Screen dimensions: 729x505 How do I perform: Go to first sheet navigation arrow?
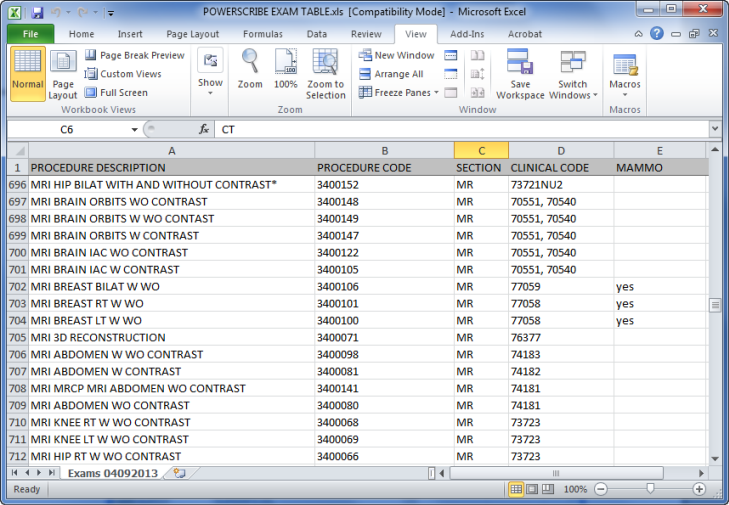point(14,473)
